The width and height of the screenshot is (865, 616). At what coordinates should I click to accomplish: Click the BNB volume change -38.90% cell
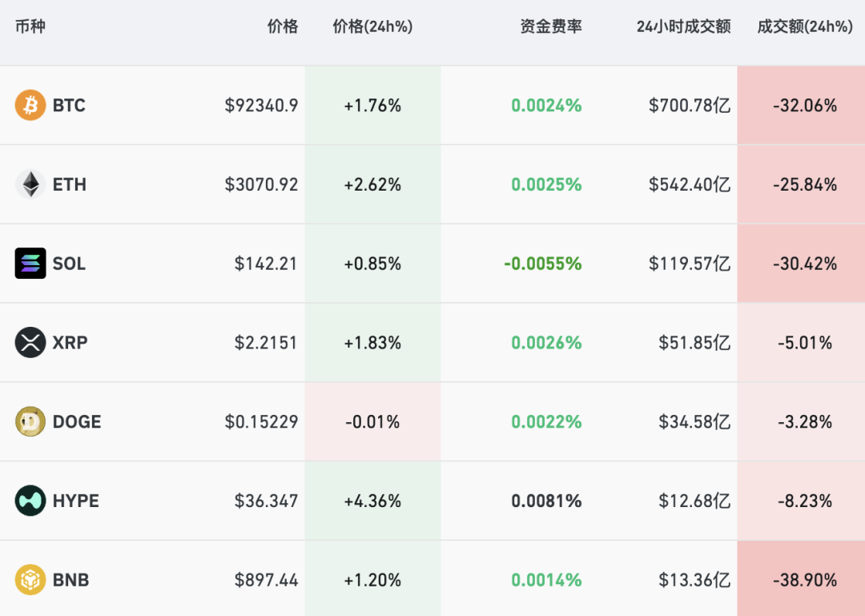804,580
